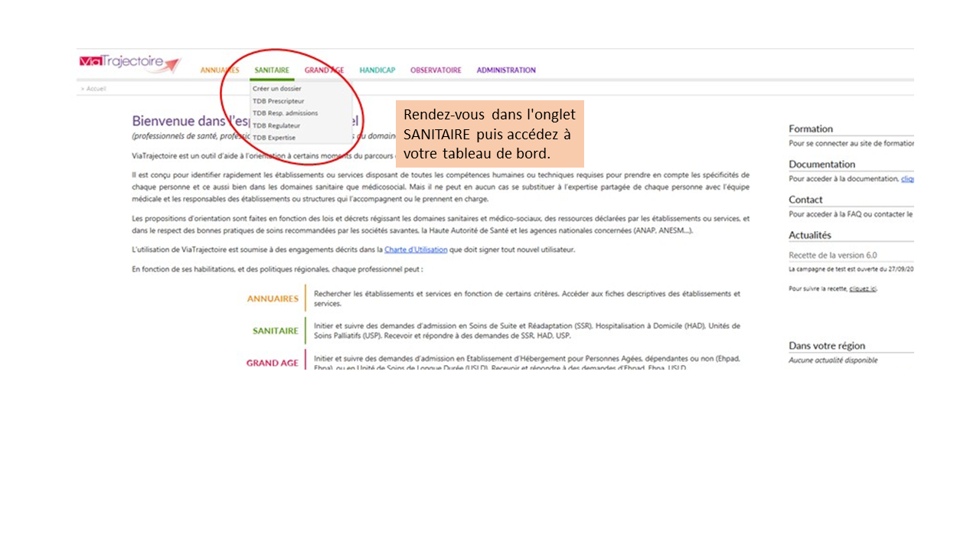This screenshot has width=980, height=551.
Task: Open the ADMINISTRATION menu
Action: click(x=506, y=70)
